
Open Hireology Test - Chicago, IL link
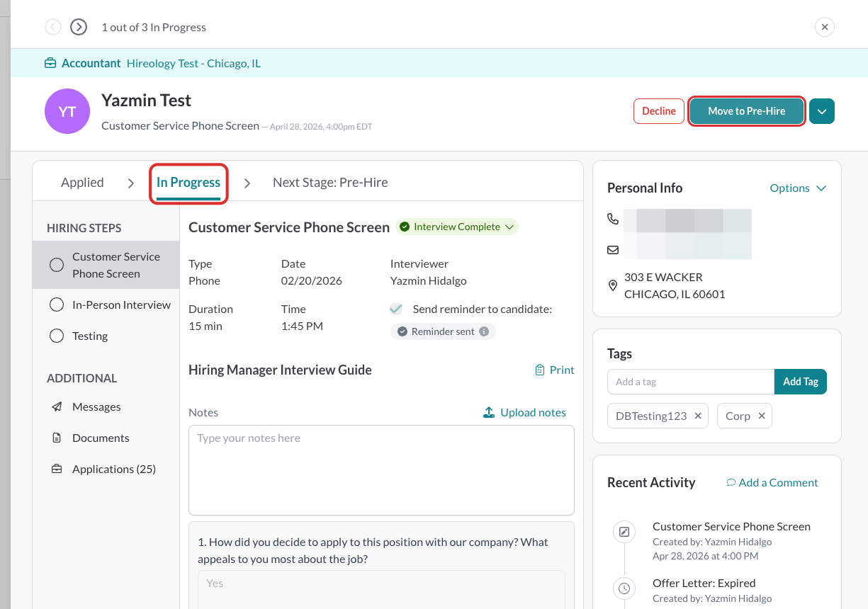pyautogui.click(x=193, y=63)
